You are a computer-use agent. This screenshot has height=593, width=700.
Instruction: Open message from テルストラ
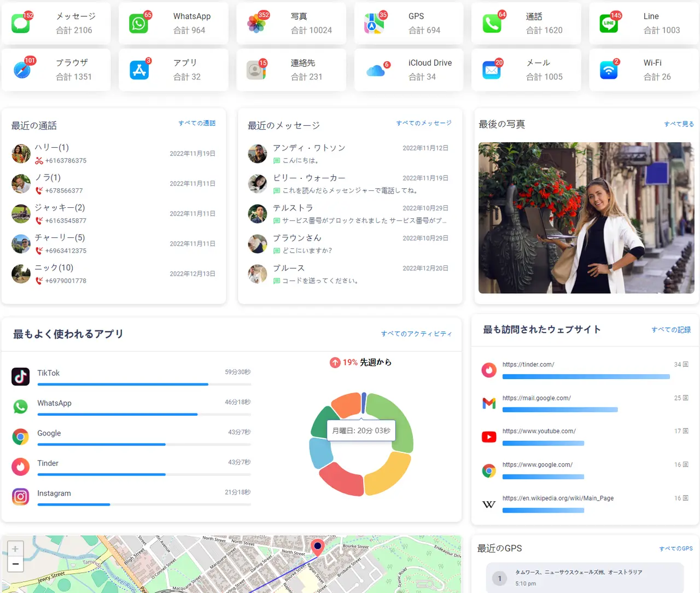pyautogui.click(x=348, y=214)
